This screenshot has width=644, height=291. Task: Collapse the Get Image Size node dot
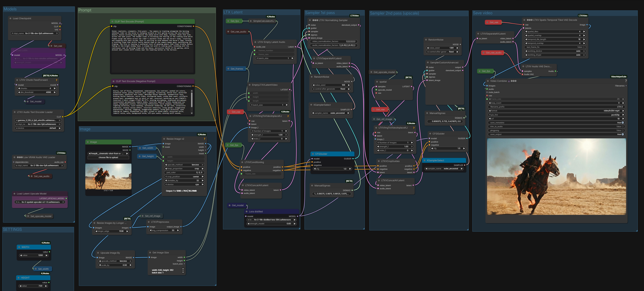(150, 253)
